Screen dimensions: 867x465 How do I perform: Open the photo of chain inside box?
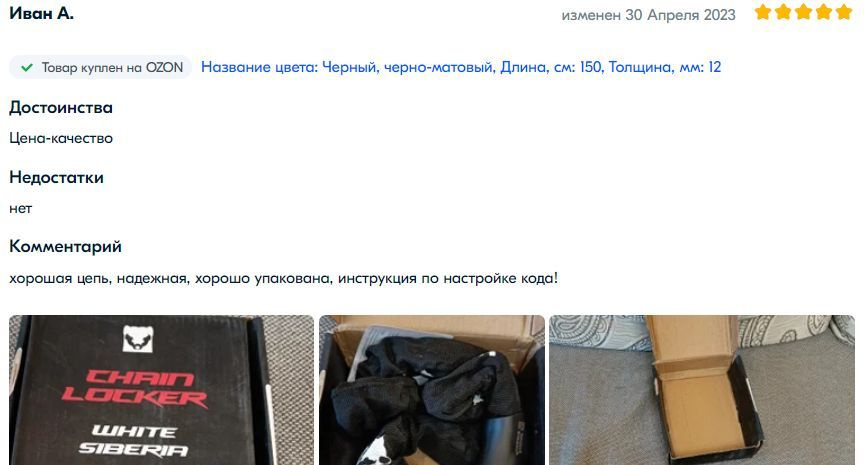432,390
